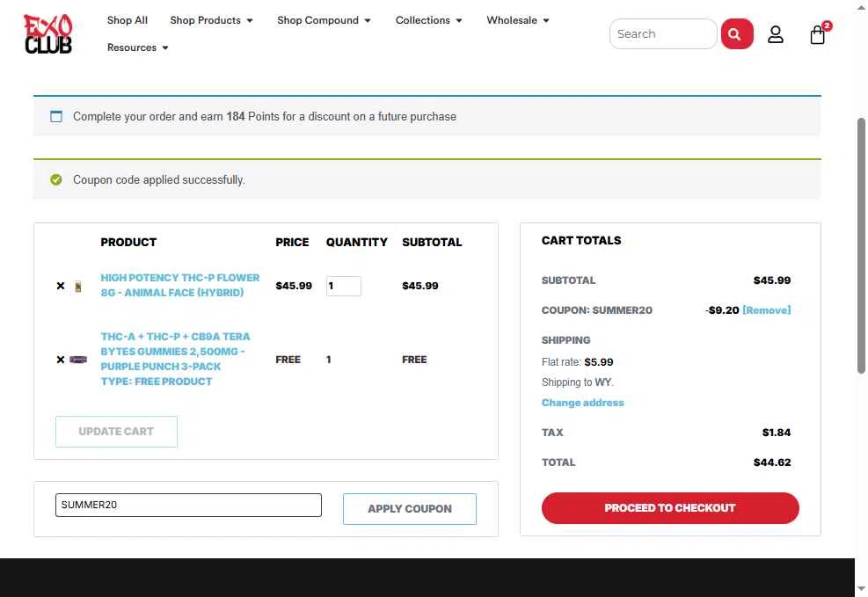This screenshot has width=868, height=597.
Task: Open the High Potency THC-P Flower product link
Action: tap(180, 285)
